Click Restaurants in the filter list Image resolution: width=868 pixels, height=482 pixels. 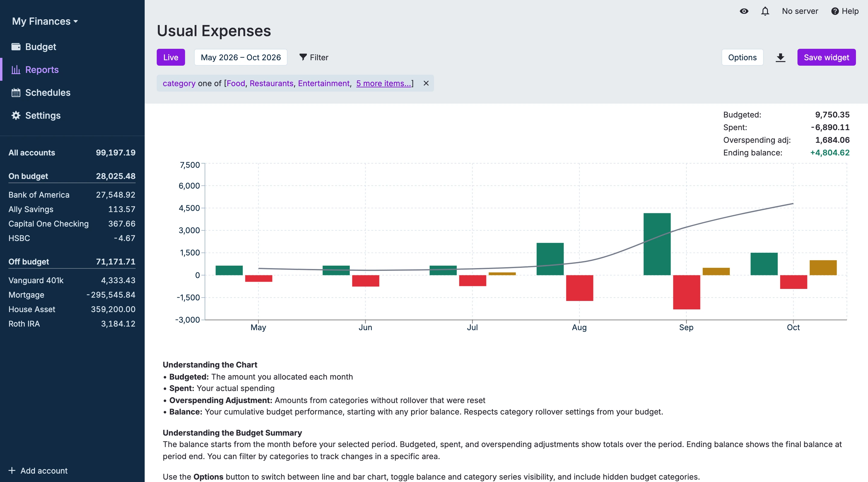coord(271,83)
